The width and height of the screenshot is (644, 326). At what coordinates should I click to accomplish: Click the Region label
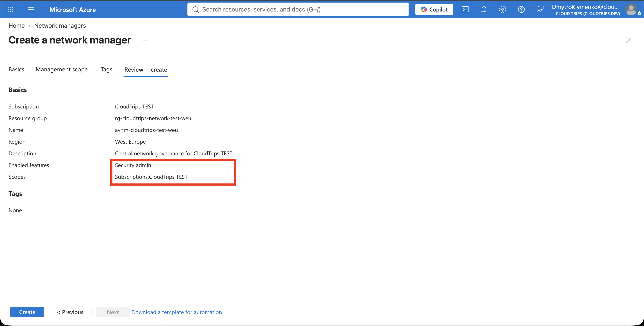point(17,142)
